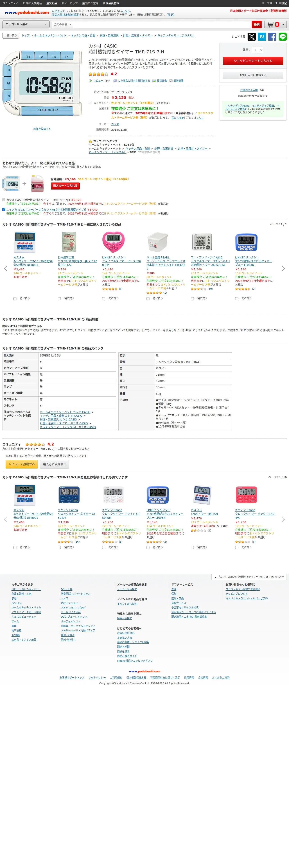This screenshot has width=289, height=868.
Task: Previous arrow in bought-together carousel
Action: pos(5,269)
